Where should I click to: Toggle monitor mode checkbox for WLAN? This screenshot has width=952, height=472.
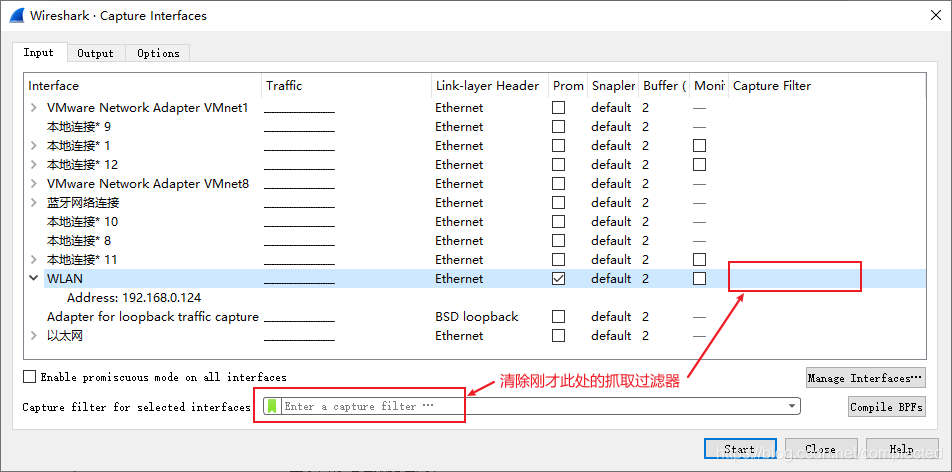(699, 278)
